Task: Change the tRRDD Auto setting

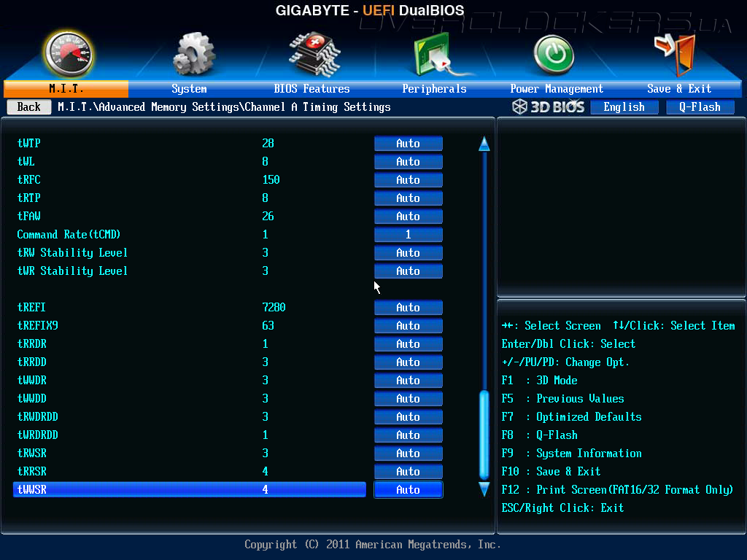Action: click(409, 362)
